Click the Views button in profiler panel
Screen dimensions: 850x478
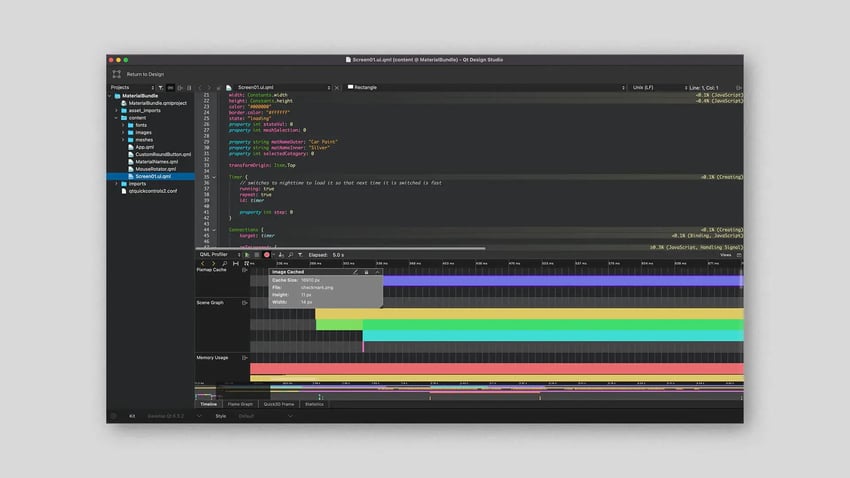coord(725,255)
